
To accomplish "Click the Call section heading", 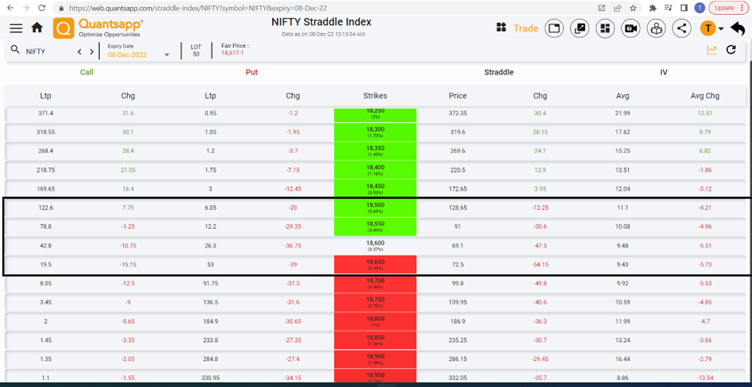I will point(87,72).
